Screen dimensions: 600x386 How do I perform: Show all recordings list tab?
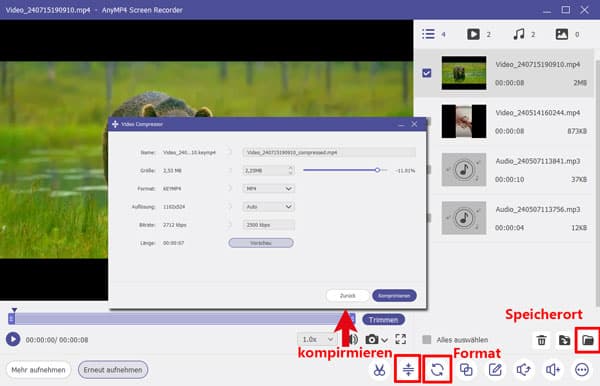click(434, 34)
